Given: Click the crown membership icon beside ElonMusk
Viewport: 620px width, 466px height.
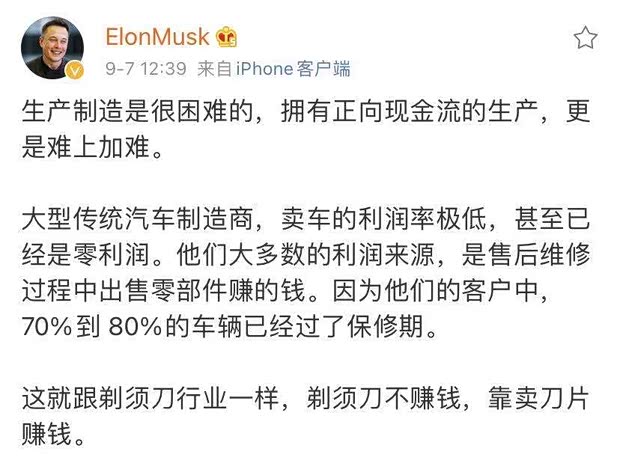Looking at the screenshot, I should 227,38.
